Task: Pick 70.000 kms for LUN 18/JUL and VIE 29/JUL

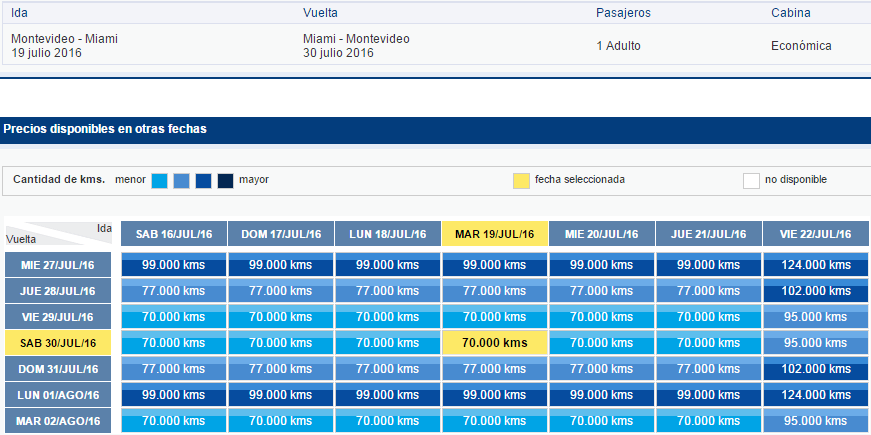Action: pyautogui.click(x=388, y=317)
